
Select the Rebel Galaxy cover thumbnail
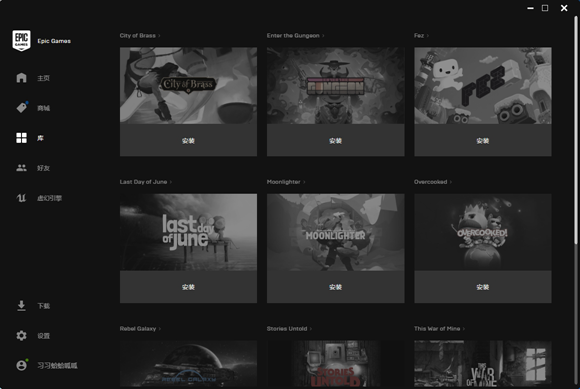coord(188,364)
